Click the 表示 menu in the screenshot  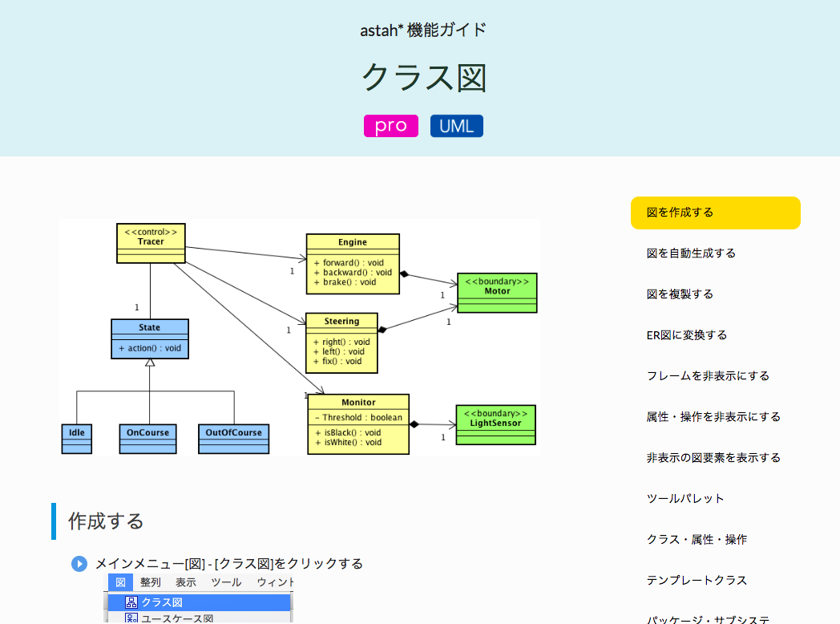(x=185, y=582)
